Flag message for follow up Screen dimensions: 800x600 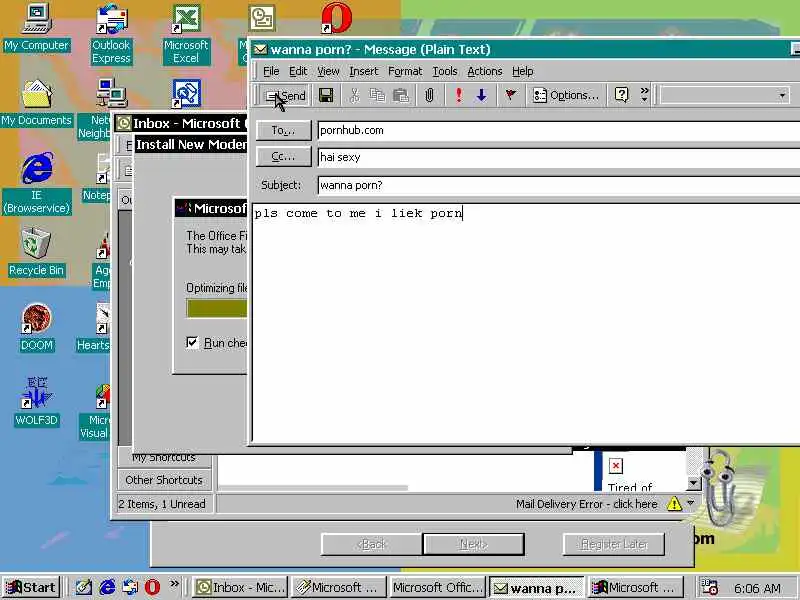510,95
